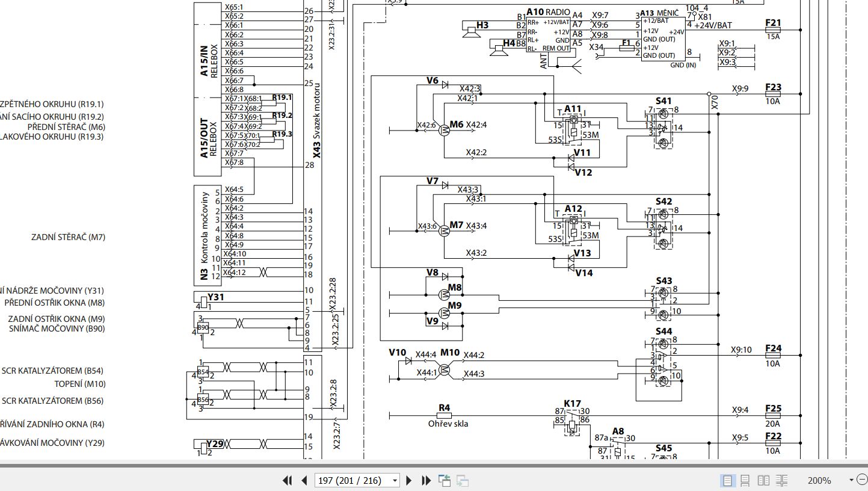Click the TOPENÍ (M10) legend text
Screen dimensions: 868x491
pos(80,384)
